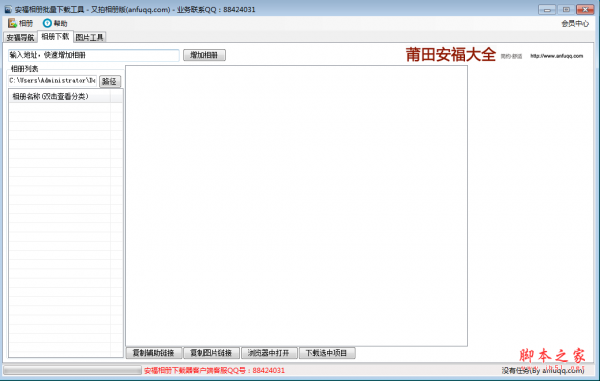Click the 相册列表 group label
Viewport: 600px width, 381px height.
click(24, 69)
